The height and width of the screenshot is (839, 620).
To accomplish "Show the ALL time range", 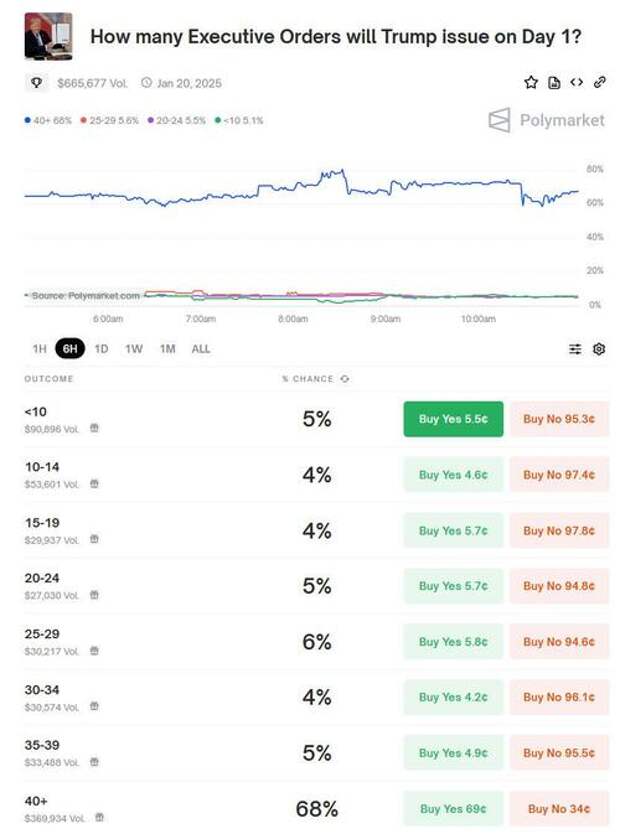I will coord(200,349).
